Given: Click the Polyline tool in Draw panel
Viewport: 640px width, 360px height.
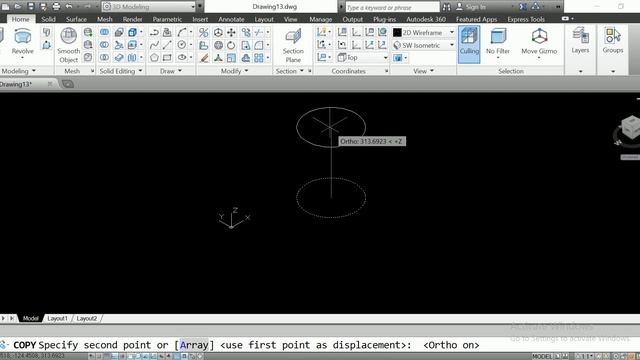Looking at the screenshot, I should (x=154, y=32).
